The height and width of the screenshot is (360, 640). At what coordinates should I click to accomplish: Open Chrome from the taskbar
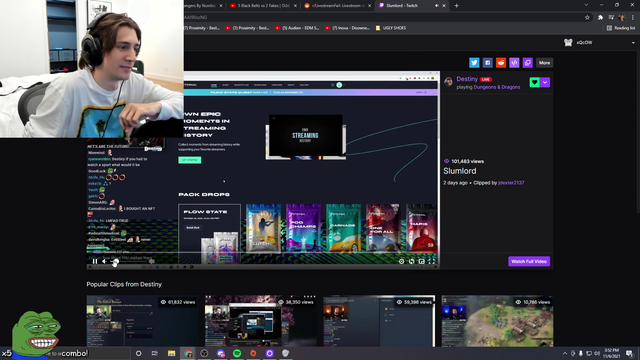point(188,353)
